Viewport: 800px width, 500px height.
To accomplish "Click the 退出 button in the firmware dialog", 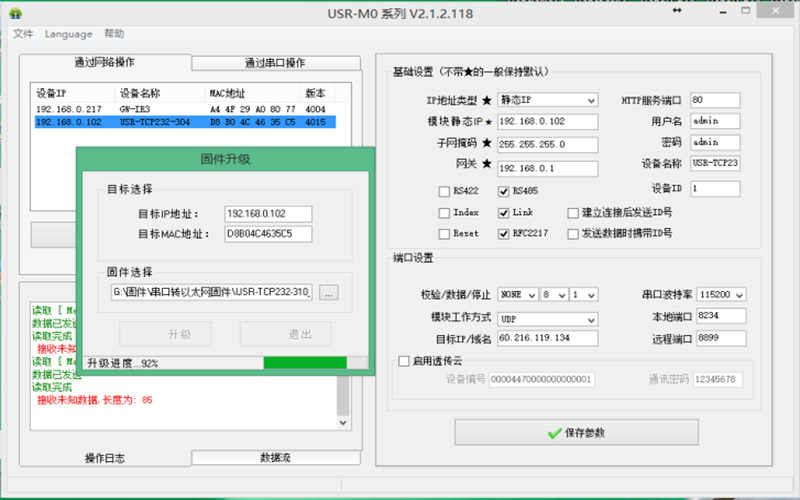I will point(285,333).
